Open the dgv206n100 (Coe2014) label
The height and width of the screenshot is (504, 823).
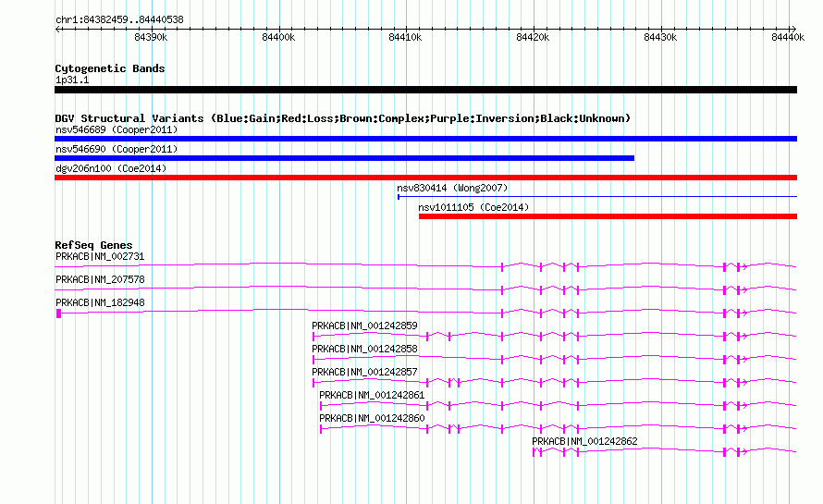[111, 168]
